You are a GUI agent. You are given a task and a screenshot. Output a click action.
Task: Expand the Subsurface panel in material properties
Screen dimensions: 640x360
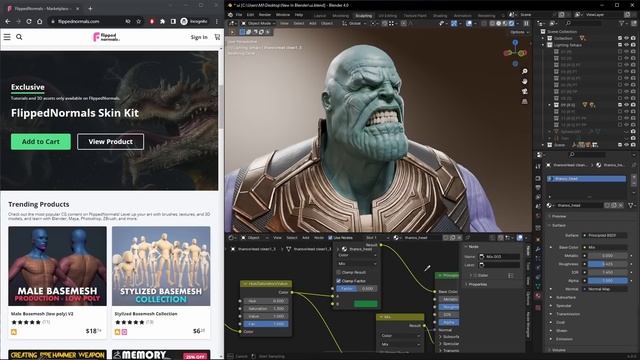pyautogui.click(x=566, y=298)
